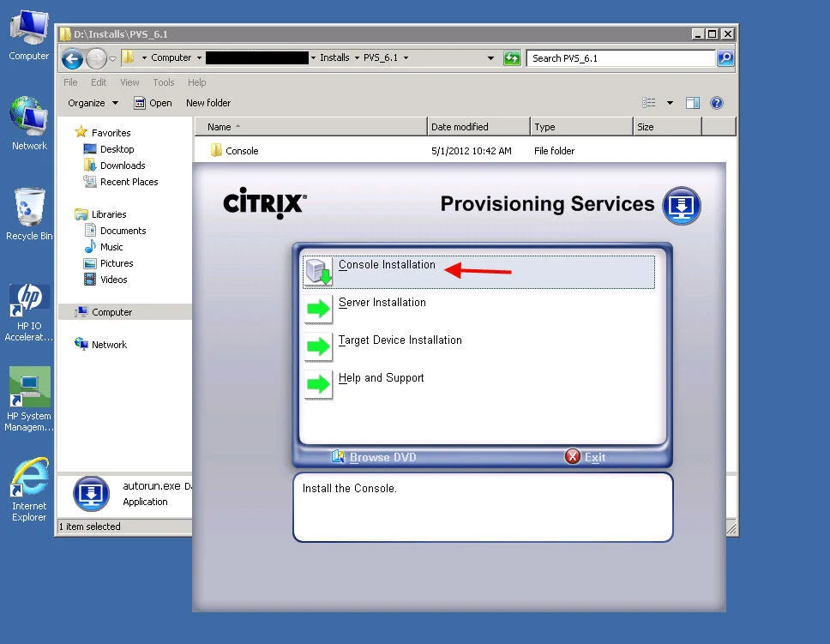Click the Server Installation link
Viewport: 830px width, 644px height.
382,303
